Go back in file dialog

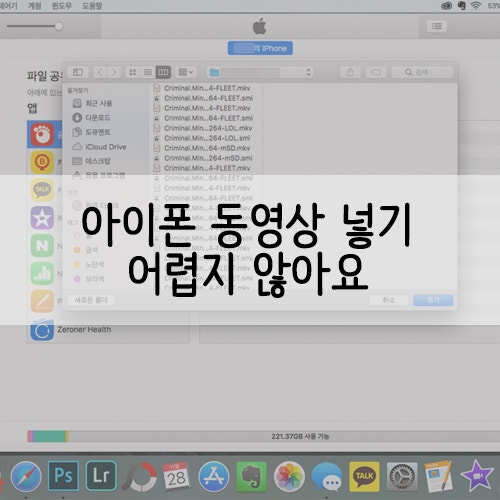(x=100, y=72)
